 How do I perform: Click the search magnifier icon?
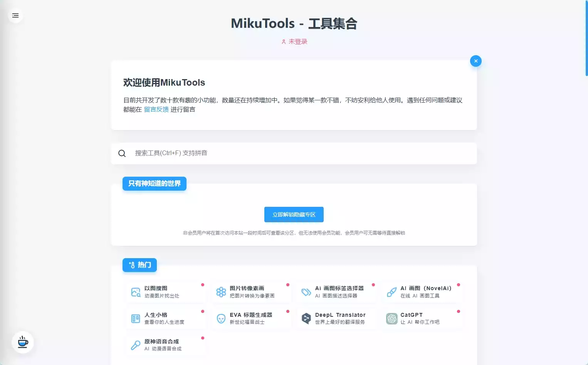click(x=122, y=153)
